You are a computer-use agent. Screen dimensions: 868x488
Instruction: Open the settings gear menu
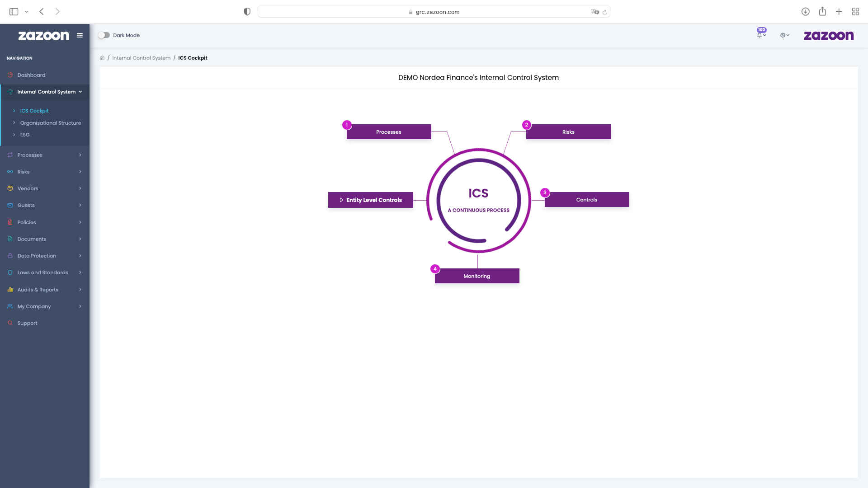click(x=783, y=35)
